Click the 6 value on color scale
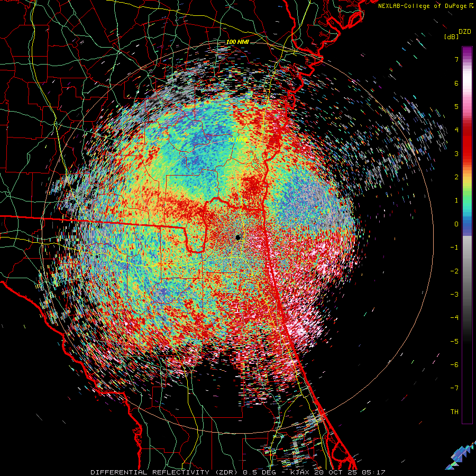Screen dimensions: 476x476 point(456,83)
